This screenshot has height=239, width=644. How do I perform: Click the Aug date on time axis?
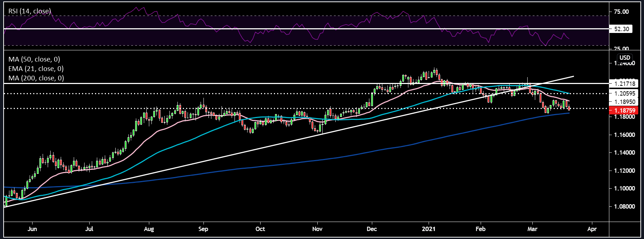(x=149, y=229)
